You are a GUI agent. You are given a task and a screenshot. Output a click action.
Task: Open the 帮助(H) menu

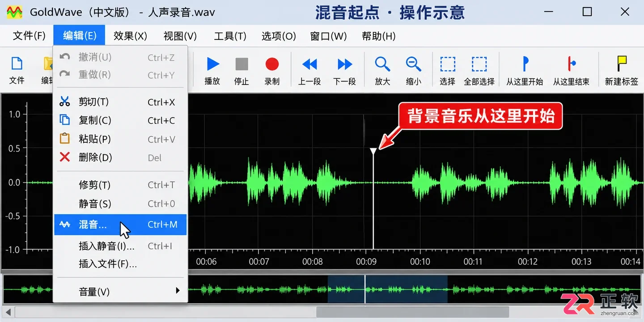tap(378, 36)
